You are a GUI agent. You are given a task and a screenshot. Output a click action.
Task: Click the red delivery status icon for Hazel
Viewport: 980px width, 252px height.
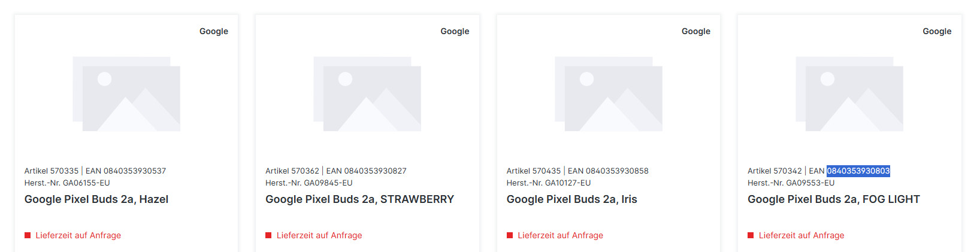(28, 235)
